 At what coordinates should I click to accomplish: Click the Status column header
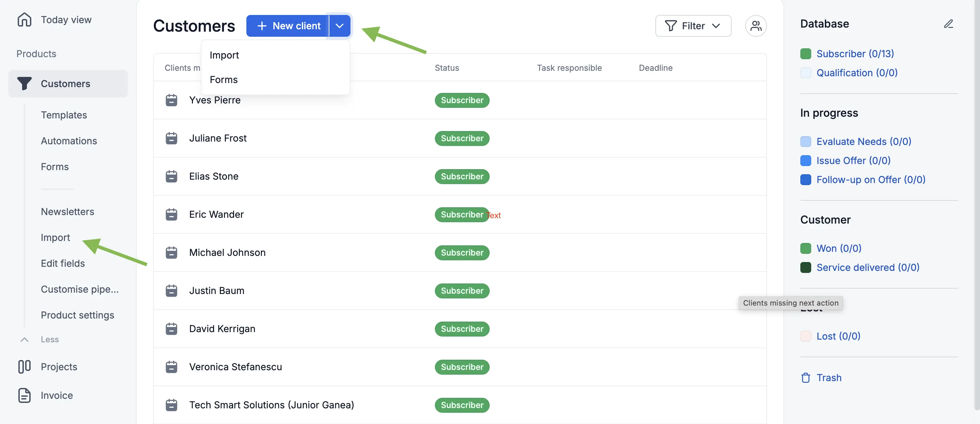point(447,68)
